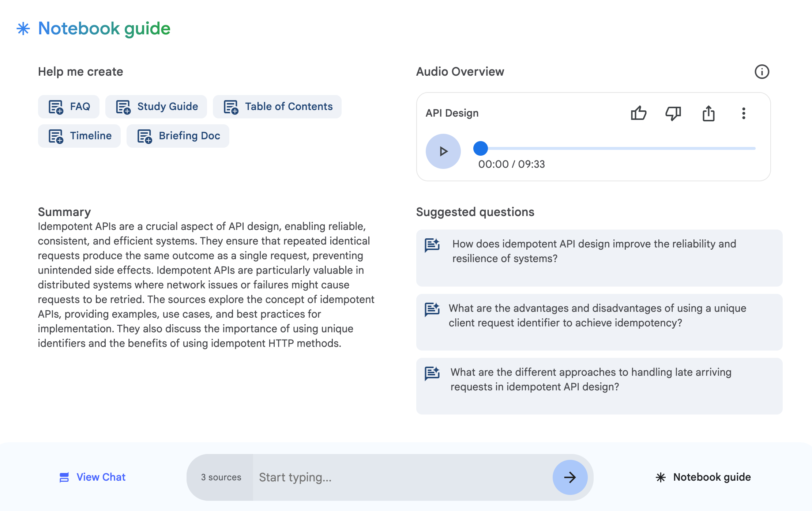Create an FAQ document

pyautogui.click(x=69, y=107)
